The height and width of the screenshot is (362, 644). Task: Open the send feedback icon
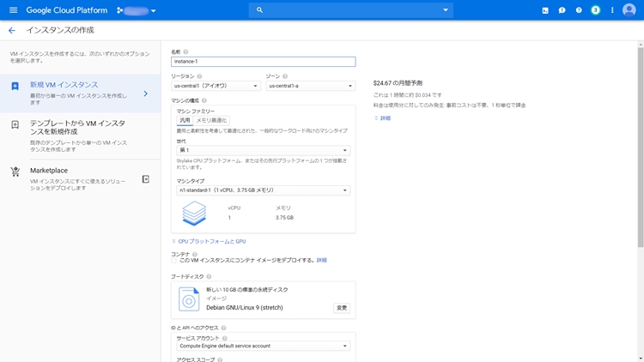(562, 10)
